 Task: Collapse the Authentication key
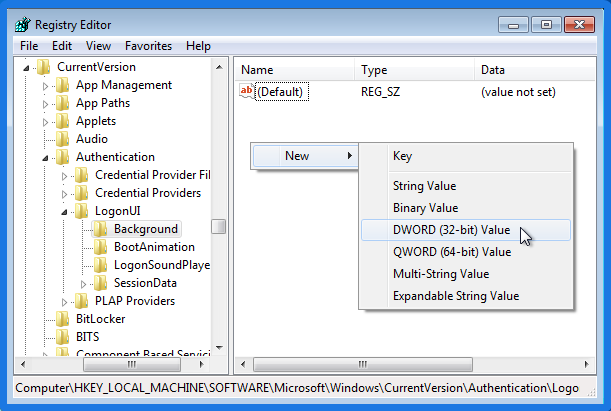(x=45, y=158)
